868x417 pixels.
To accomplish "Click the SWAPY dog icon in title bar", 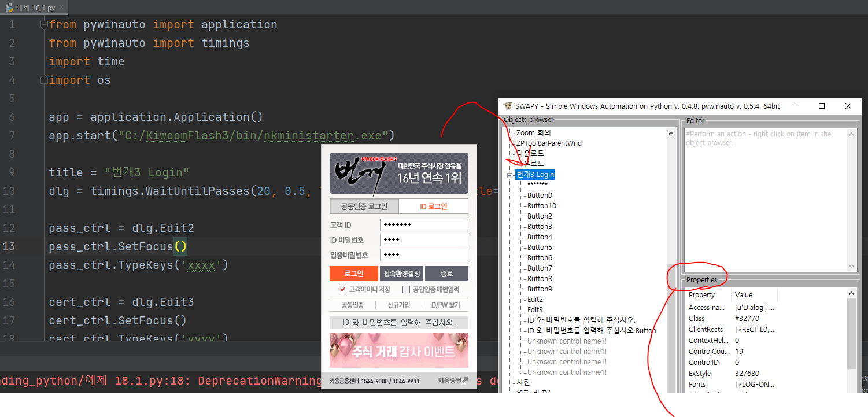I will point(508,106).
